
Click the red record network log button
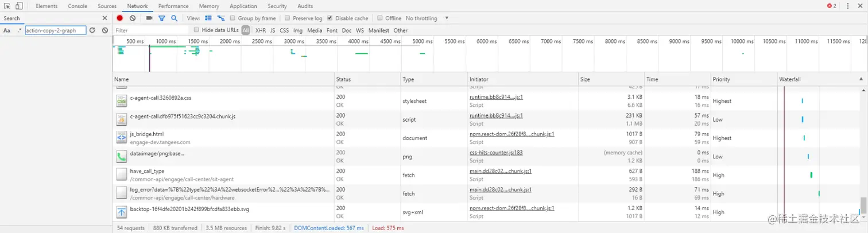120,18
